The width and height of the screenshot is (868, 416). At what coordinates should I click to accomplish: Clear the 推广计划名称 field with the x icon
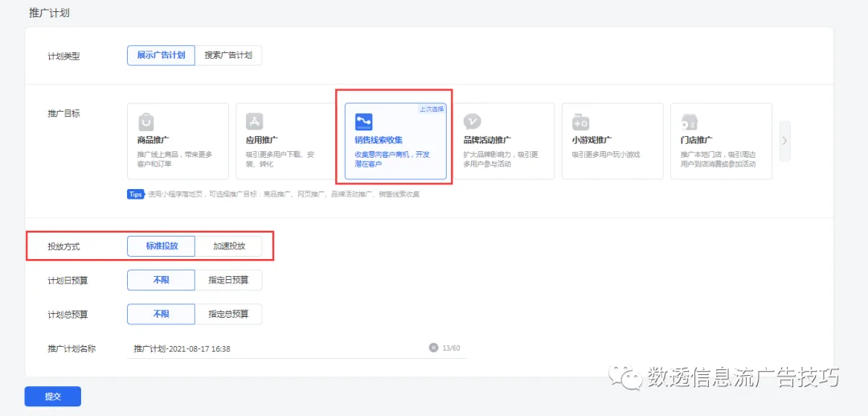tap(433, 348)
